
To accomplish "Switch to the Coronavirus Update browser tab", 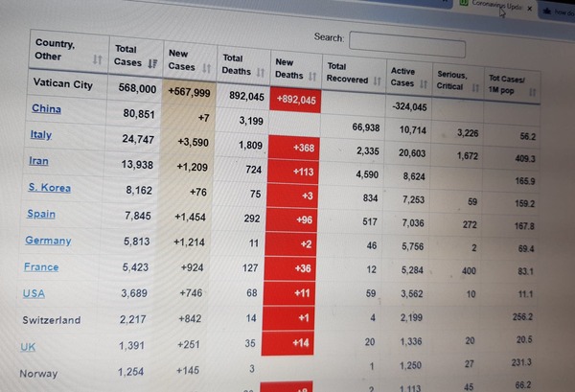I will (x=494, y=5).
